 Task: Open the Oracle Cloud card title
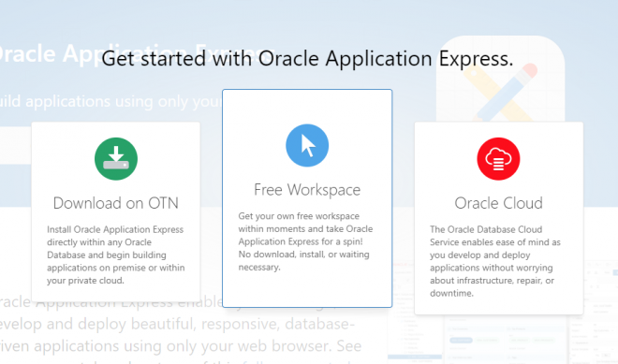[x=498, y=203]
